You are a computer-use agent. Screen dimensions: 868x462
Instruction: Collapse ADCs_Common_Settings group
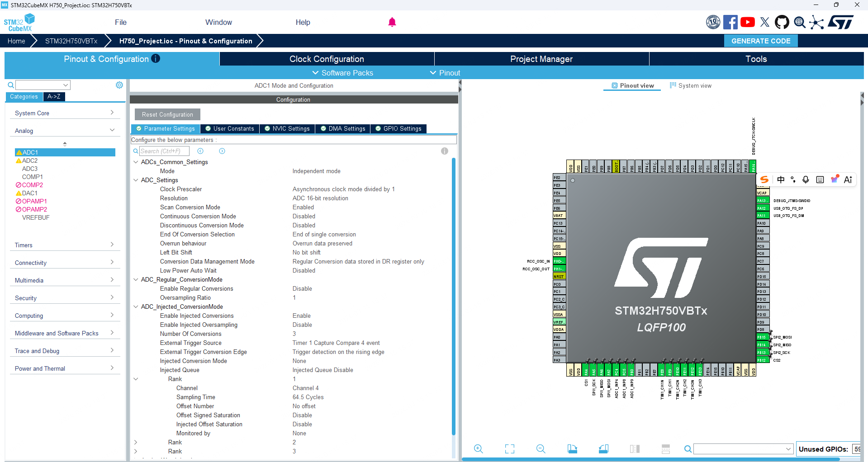click(136, 162)
